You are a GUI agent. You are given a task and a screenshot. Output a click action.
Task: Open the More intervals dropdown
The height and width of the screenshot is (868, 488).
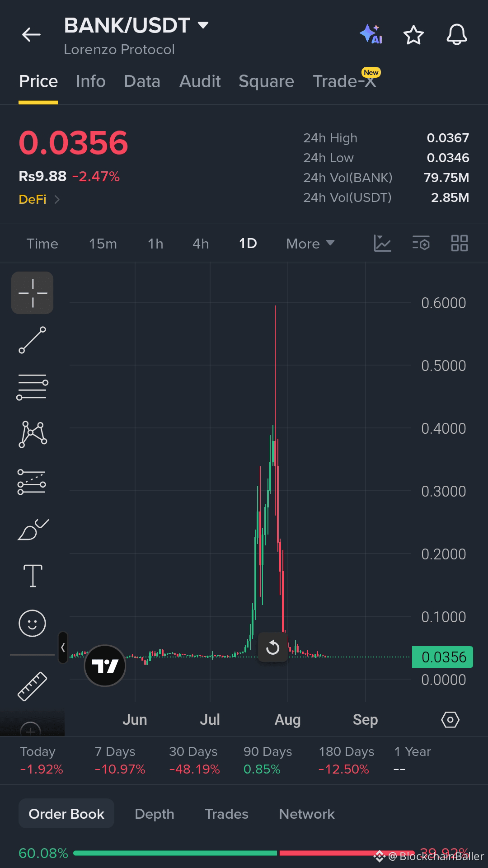(310, 244)
